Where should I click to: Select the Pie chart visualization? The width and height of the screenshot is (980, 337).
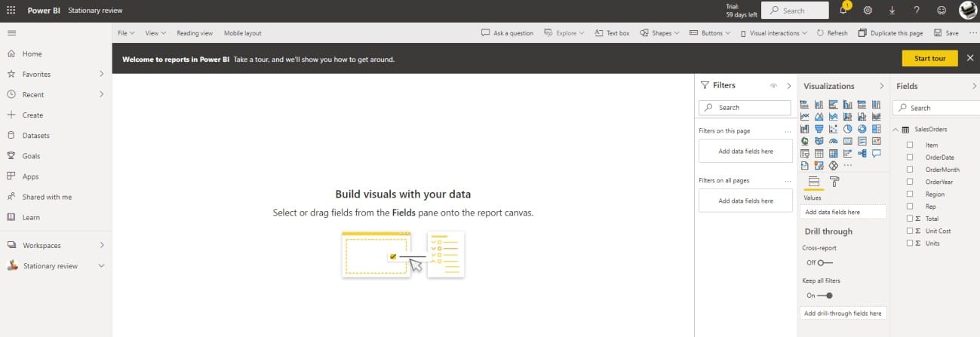(x=847, y=129)
